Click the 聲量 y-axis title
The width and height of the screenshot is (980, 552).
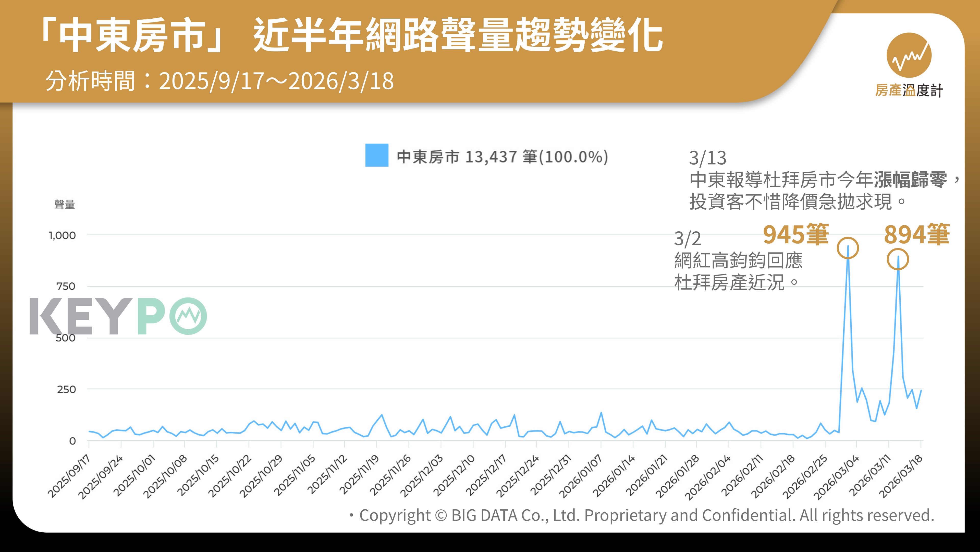tap(65, 205)
